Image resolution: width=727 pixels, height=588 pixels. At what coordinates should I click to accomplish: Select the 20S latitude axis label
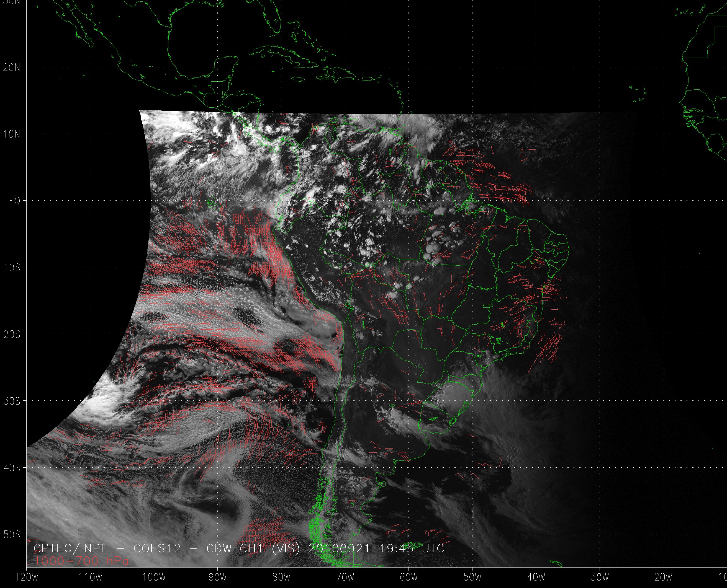[12, 334]
